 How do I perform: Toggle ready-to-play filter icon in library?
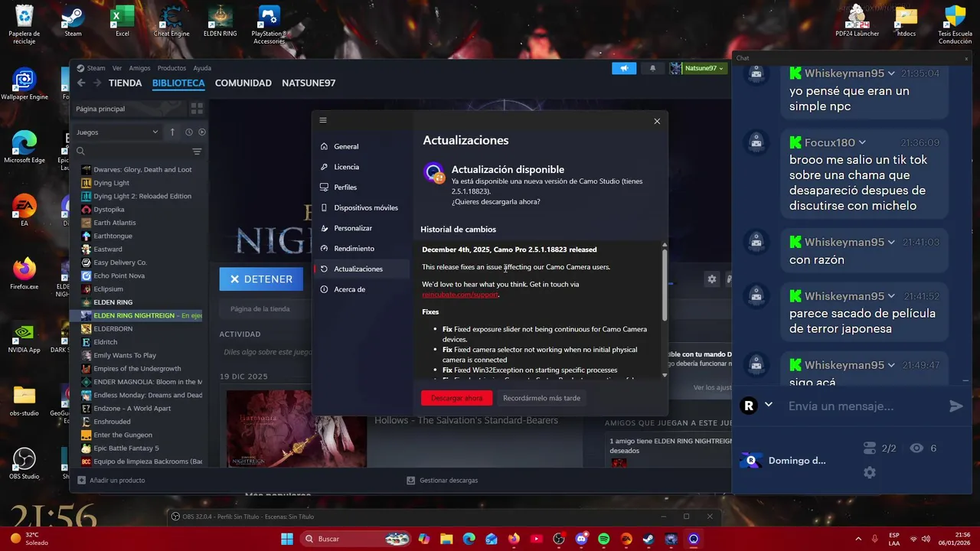point(202,132)
